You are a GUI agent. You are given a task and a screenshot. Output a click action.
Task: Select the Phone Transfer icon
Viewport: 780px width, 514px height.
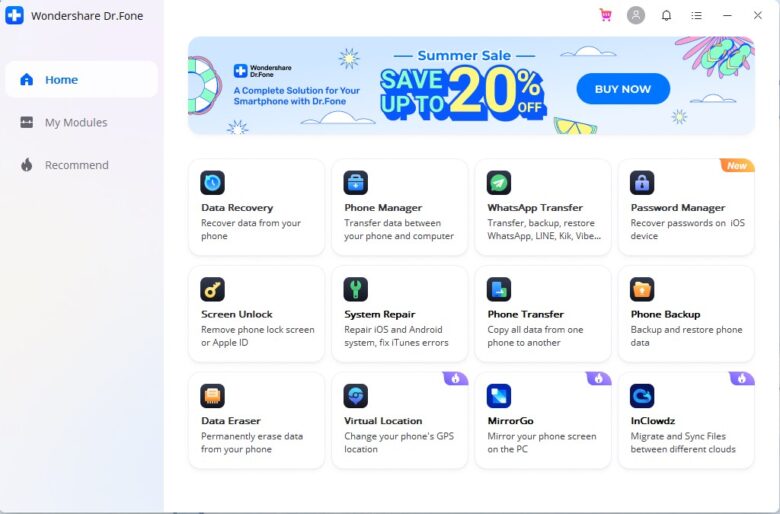tap(499, 289)
